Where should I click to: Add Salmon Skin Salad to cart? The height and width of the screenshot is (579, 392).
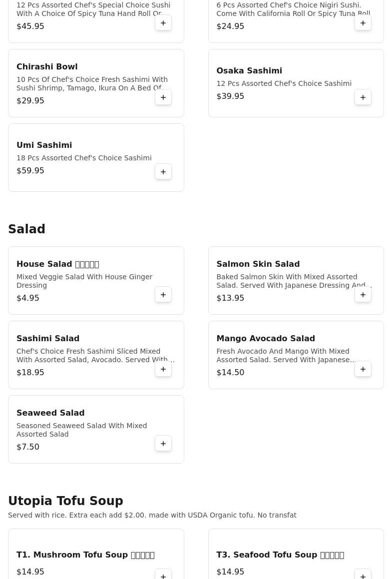tap(363, 295)
